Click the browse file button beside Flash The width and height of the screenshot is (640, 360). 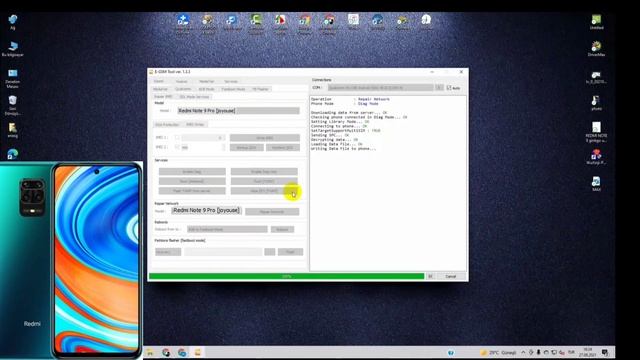[270, 252]
